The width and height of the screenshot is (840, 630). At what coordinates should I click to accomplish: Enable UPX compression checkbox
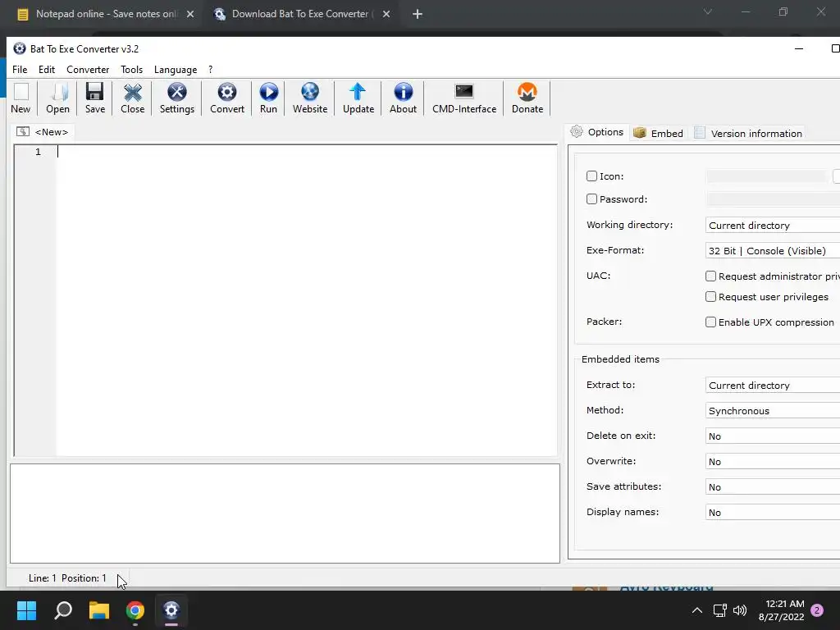pos(710,322)
